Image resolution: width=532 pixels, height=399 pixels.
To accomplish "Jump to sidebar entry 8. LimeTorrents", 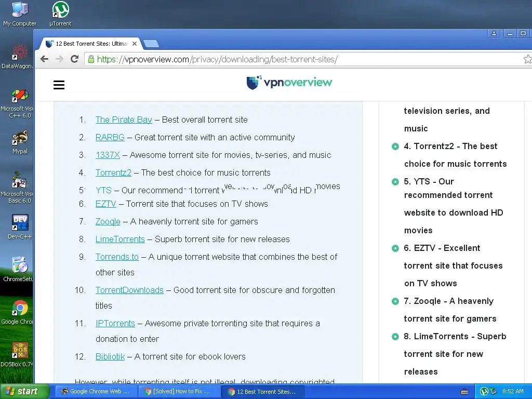I will click(x=455, y=354).
